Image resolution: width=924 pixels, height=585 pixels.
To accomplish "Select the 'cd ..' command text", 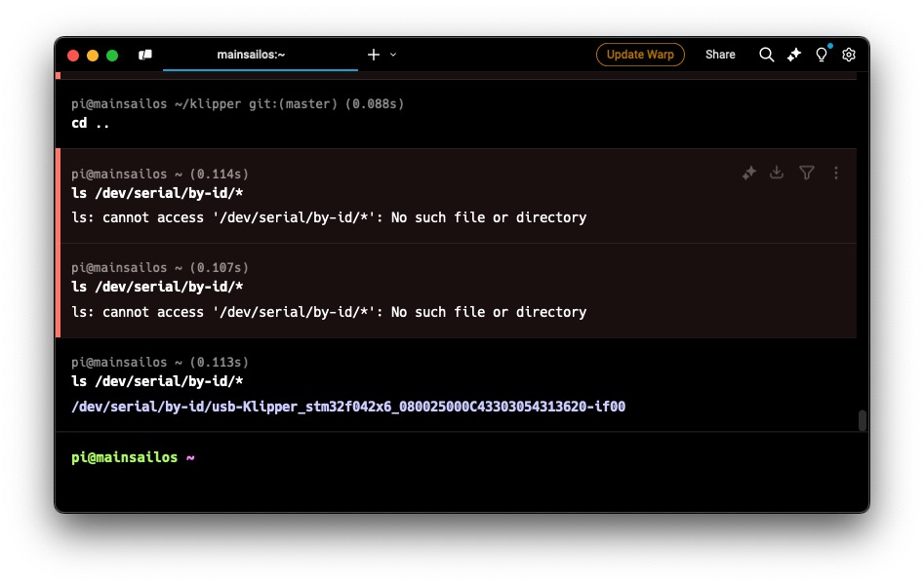I will pos(90,123).
